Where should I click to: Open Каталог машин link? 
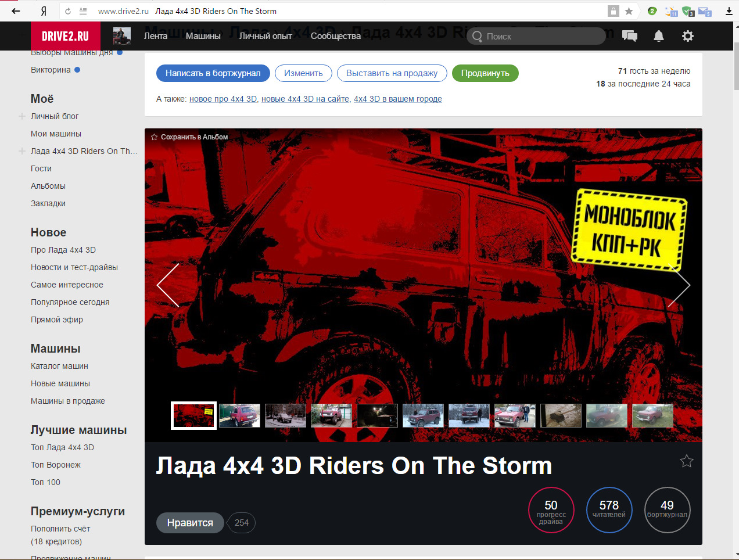point(59,366)
